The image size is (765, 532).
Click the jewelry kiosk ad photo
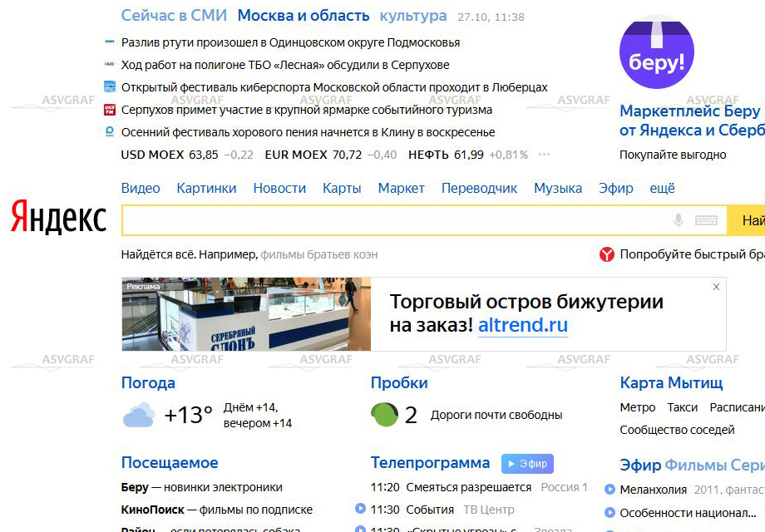coord(246,314)
